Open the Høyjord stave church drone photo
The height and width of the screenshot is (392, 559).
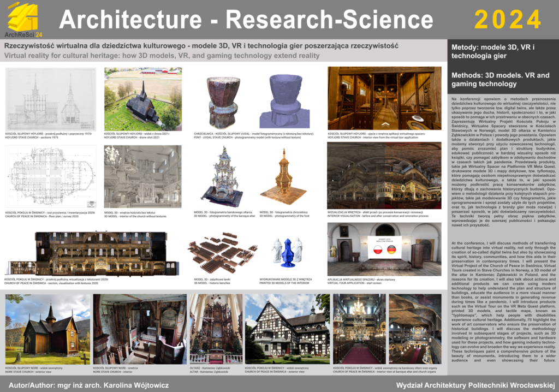[143, 98]
